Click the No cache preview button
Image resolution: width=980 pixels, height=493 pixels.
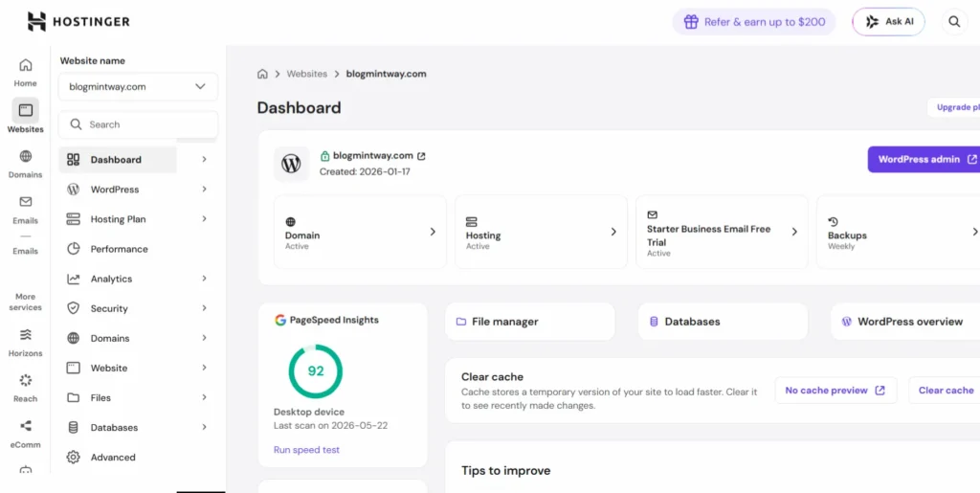tap(835, 390)
